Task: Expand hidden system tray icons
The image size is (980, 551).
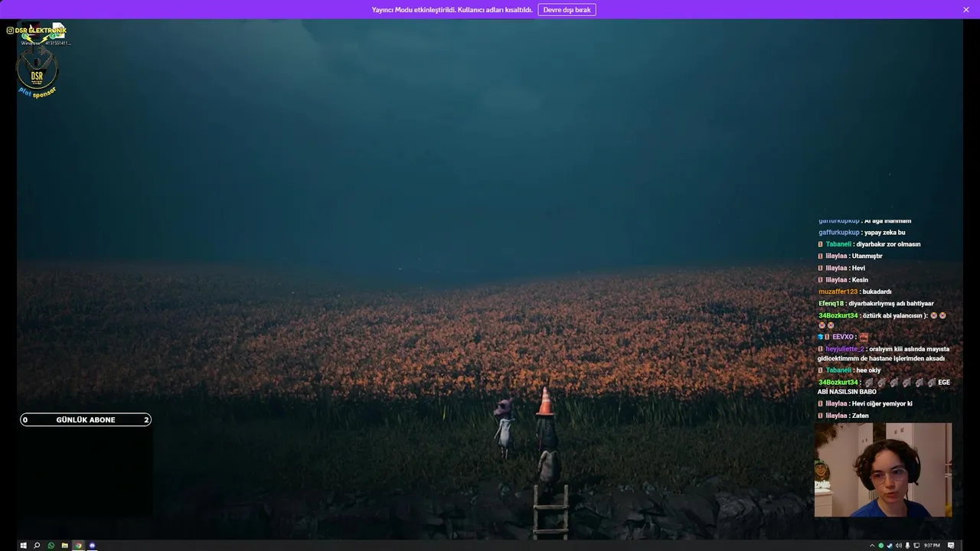Action: [x=872, y=546]
